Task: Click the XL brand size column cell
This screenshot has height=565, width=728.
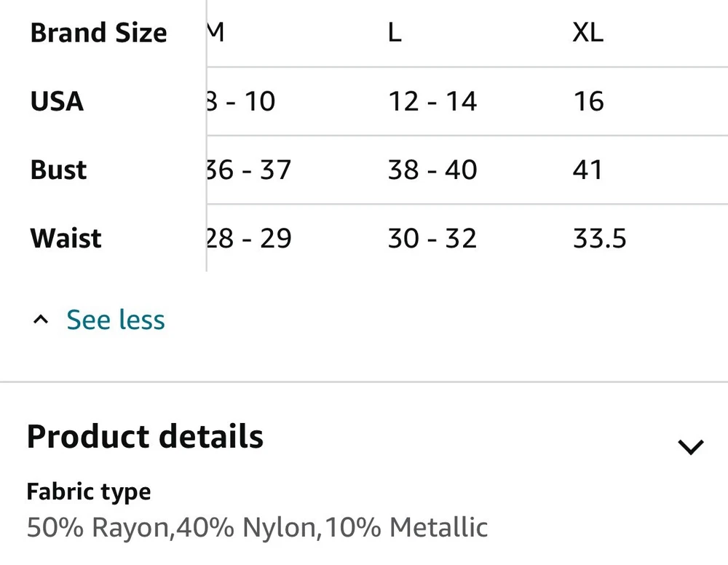Action: pyautogui.click(x=587, y=33)
